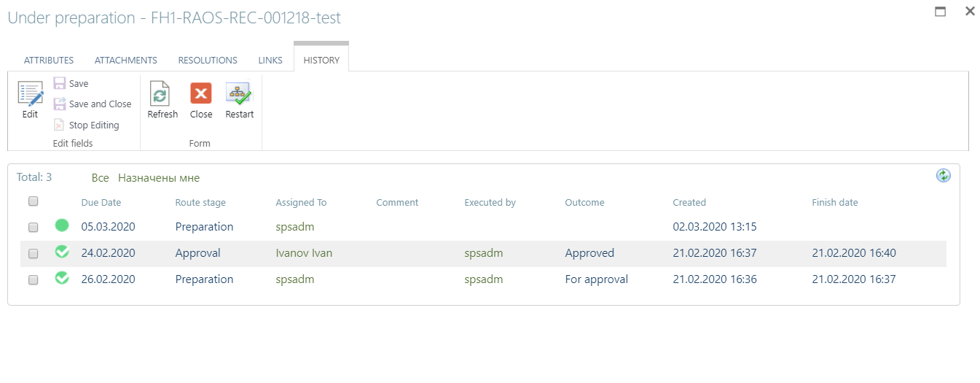Click the Save floppy disk icon
This screenshot has width=980, height=383.
point(60,83)
